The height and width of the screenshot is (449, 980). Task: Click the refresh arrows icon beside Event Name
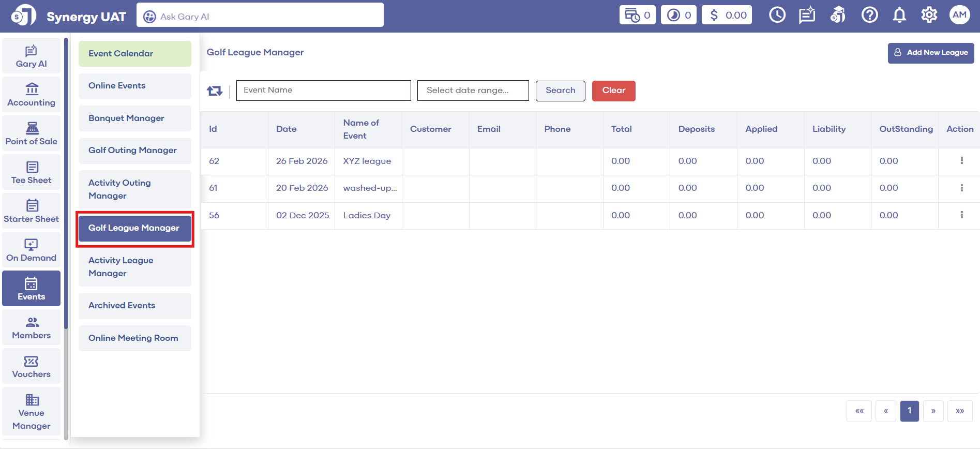click(x=215, y=91)
